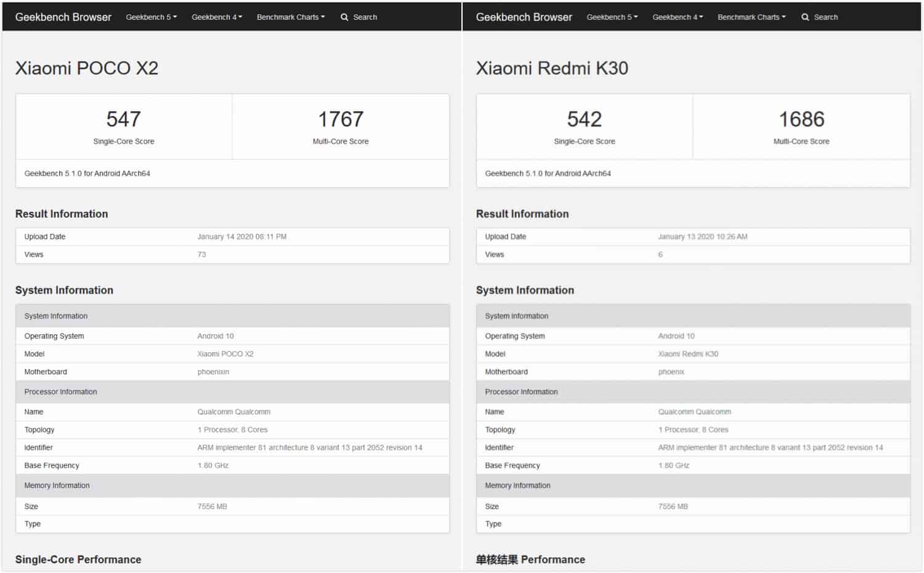
Task: Expand Benchmark Charts menu in left navbar
Action: click(291, 17)
